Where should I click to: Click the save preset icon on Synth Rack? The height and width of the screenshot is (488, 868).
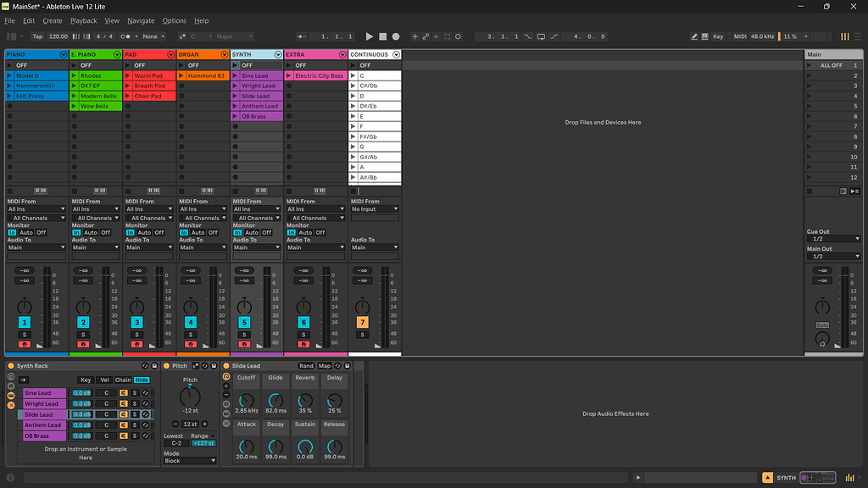(x=154, y=366)
